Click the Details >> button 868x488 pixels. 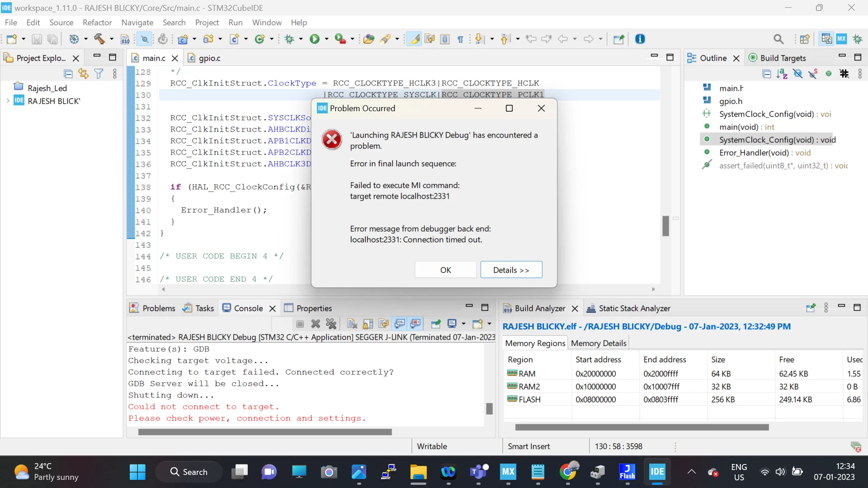point(511,270)
